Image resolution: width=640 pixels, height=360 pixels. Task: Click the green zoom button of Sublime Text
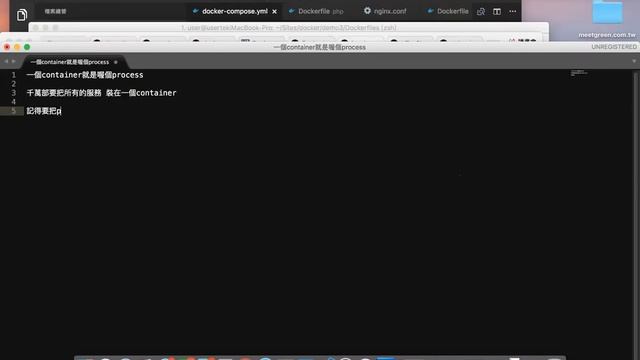[x=27, y=47]
